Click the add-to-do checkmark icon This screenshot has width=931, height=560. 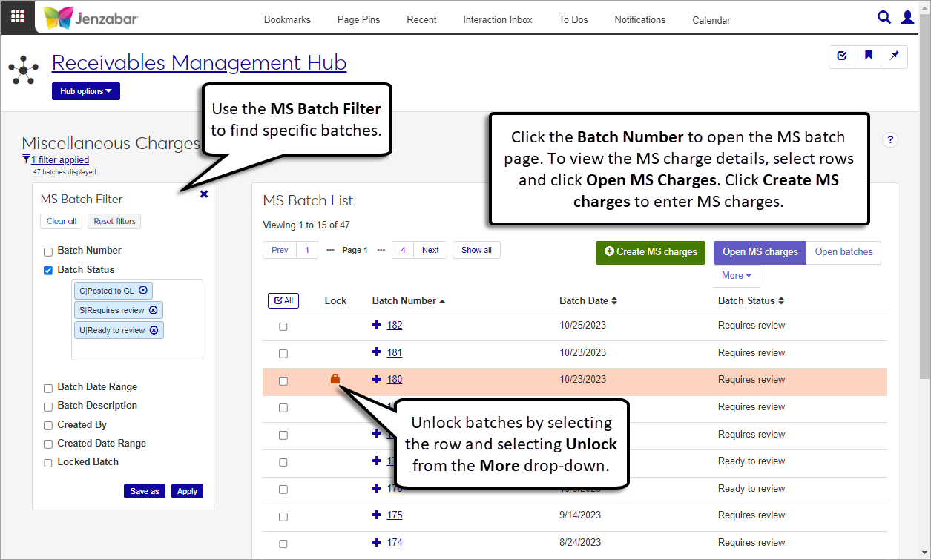tap(842, 56)
